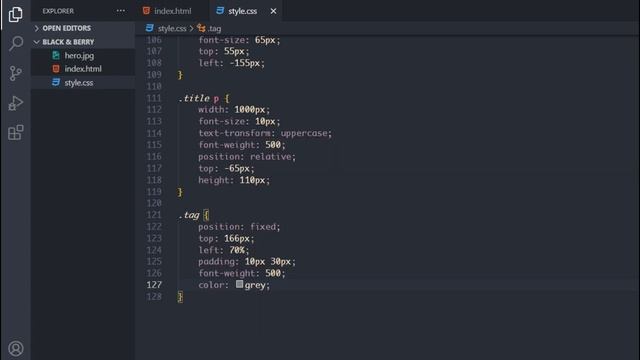The width and height of the screenshot is (640, 360).
Task: Click the word grey on line 127
Action: [x=255, y=285]
